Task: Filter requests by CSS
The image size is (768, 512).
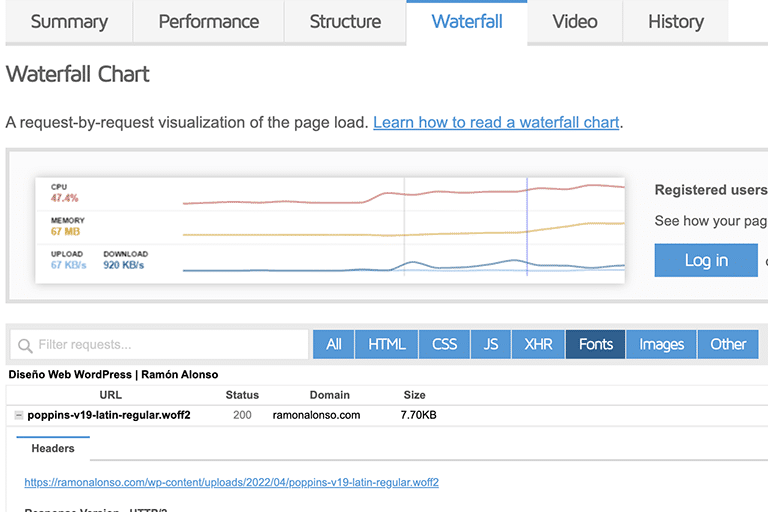Action: coord(444,344)
